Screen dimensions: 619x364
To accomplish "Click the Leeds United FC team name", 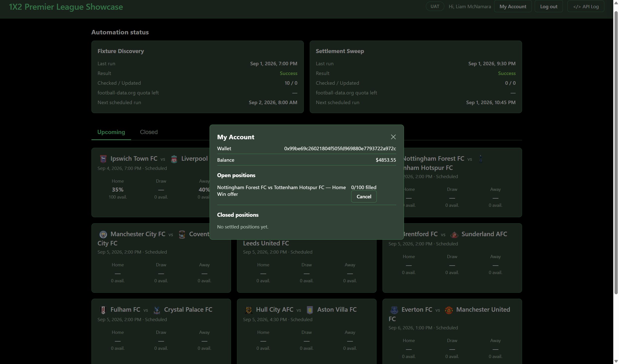I will tap(266, 243).
